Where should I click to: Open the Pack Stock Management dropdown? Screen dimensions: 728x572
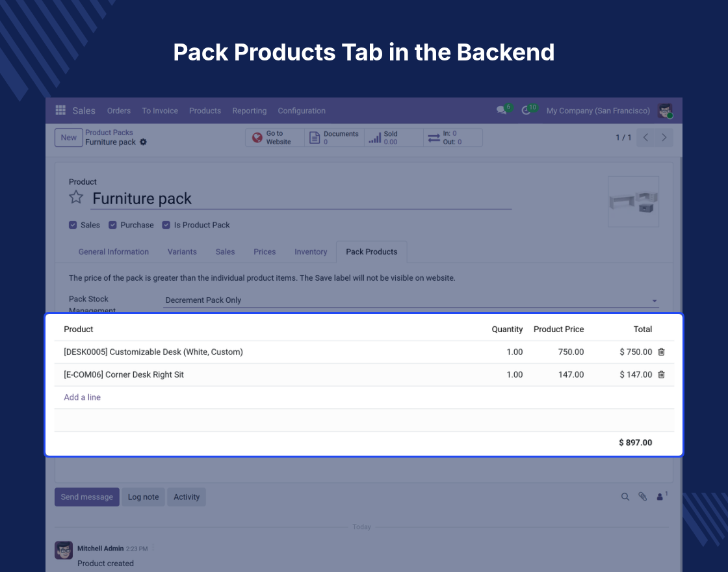pyautogui.click(x=411, y=300)
